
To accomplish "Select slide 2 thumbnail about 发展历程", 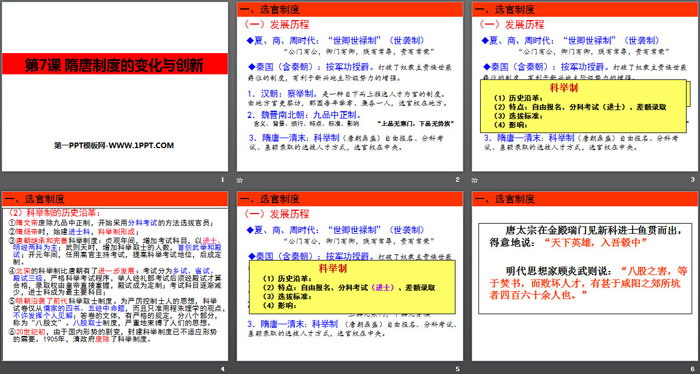I will click(x=350, y=87).
